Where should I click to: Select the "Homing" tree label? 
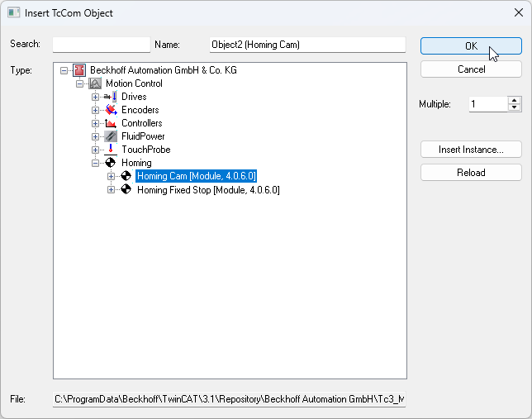click(x=136, y=163)
